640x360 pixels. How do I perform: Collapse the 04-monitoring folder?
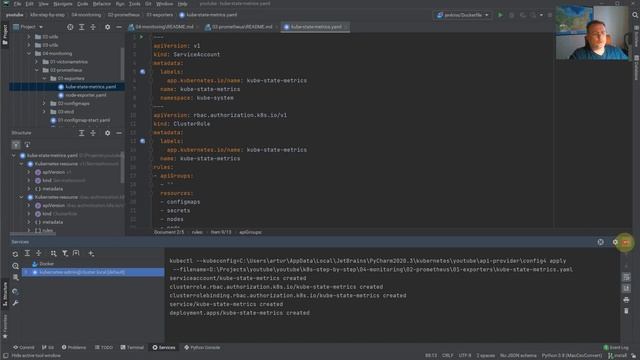tap(29, 53)
